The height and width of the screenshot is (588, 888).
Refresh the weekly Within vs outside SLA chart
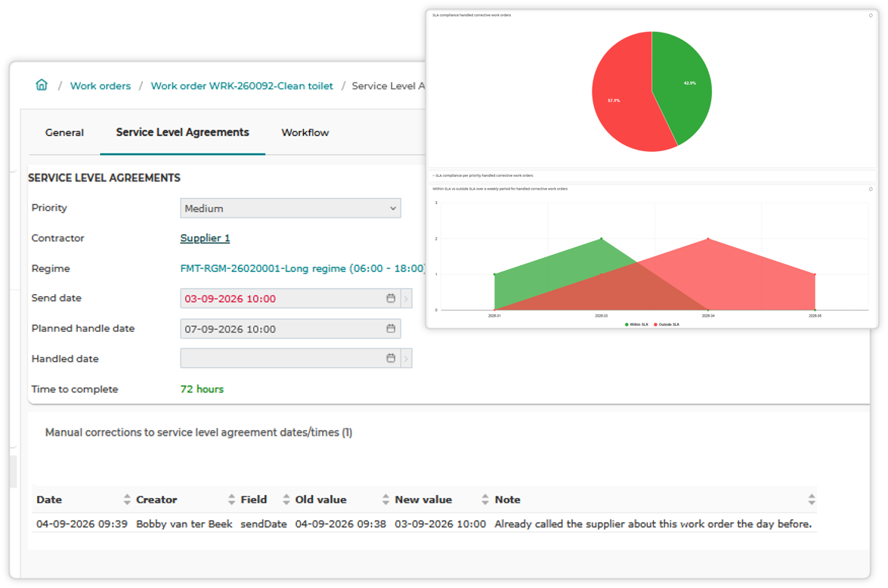(871, 189)
